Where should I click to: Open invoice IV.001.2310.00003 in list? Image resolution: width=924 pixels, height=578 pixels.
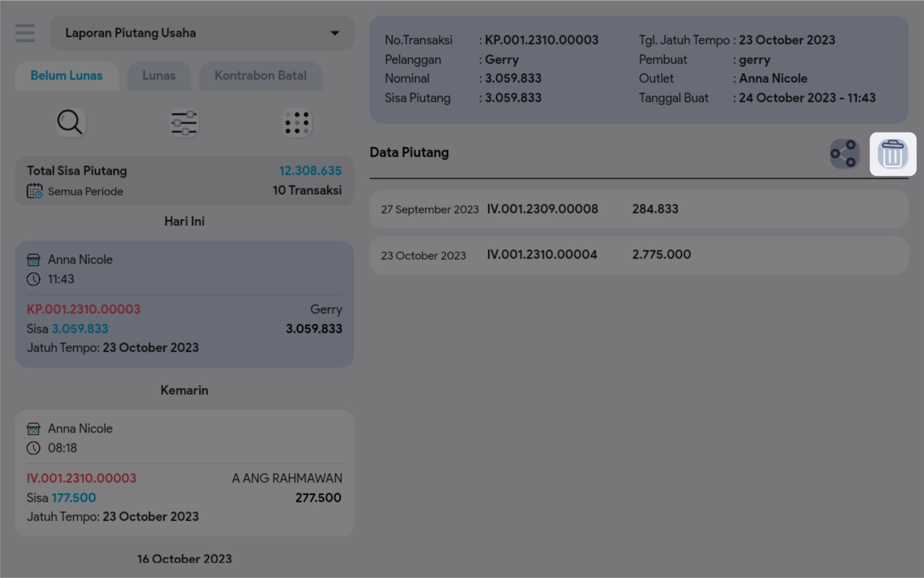pyautogui.click(x=82, y=478)
